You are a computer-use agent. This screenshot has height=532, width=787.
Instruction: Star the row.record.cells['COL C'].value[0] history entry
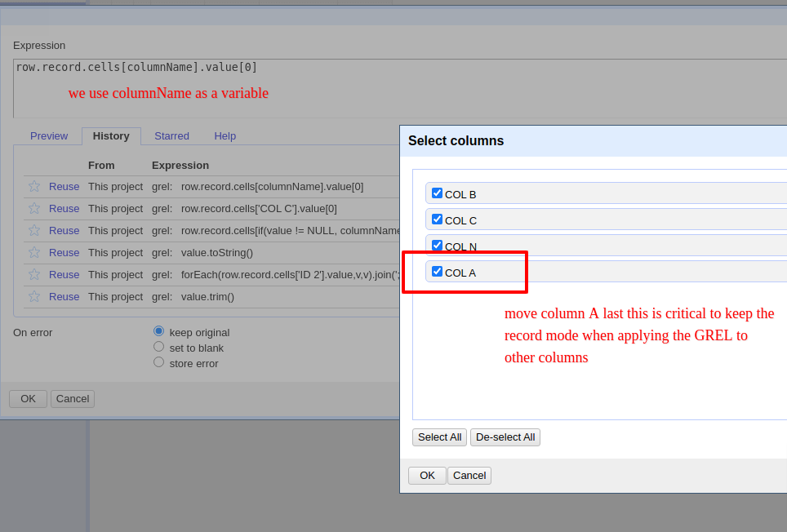33,208
